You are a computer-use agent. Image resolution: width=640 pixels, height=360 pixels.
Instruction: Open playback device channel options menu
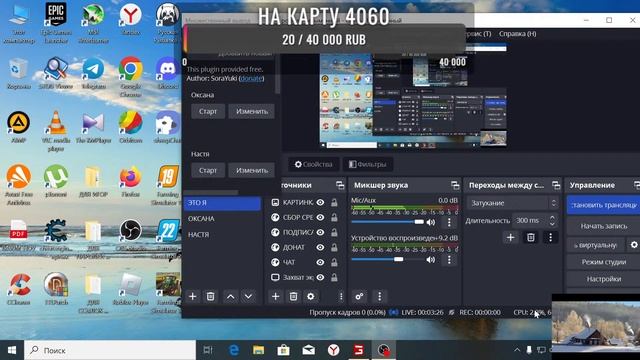tap(449, 260)
